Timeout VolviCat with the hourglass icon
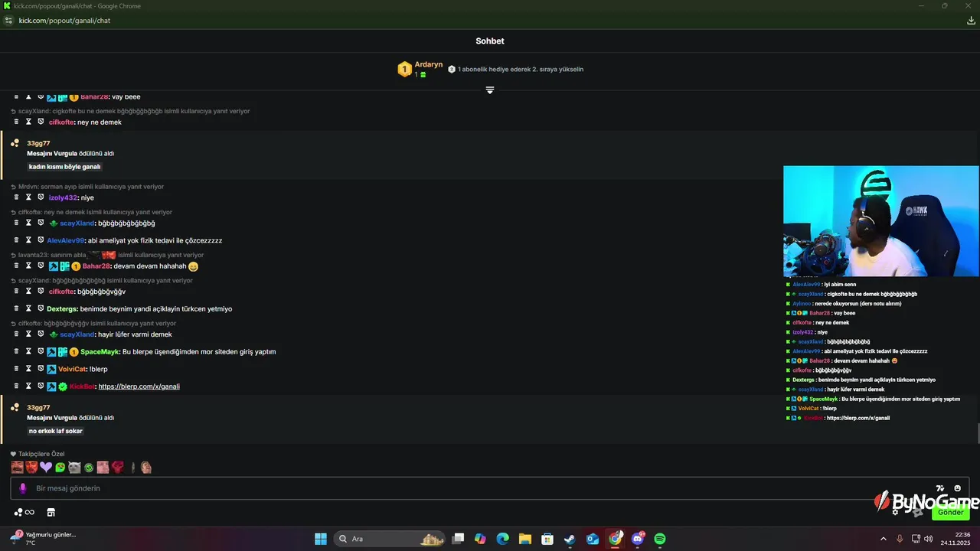Screen dimensions: 980x551 28,368
